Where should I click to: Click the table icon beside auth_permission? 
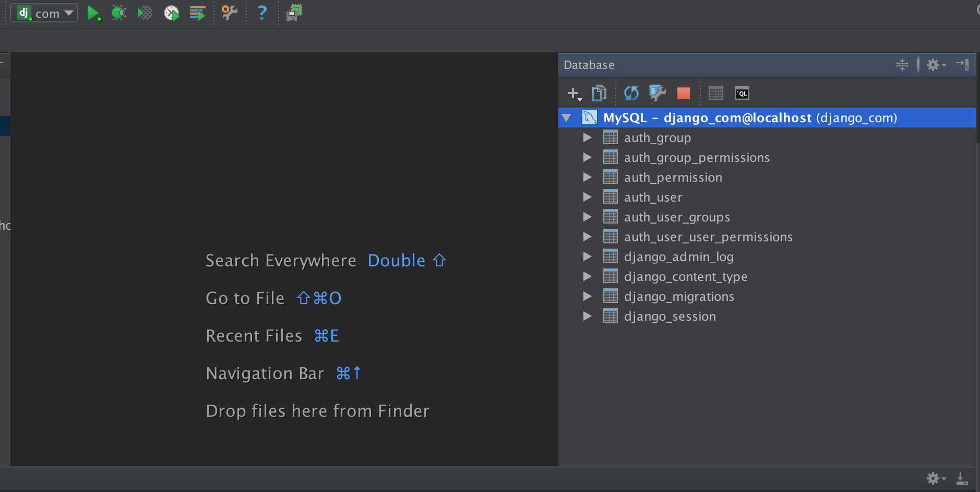(611, 177)
